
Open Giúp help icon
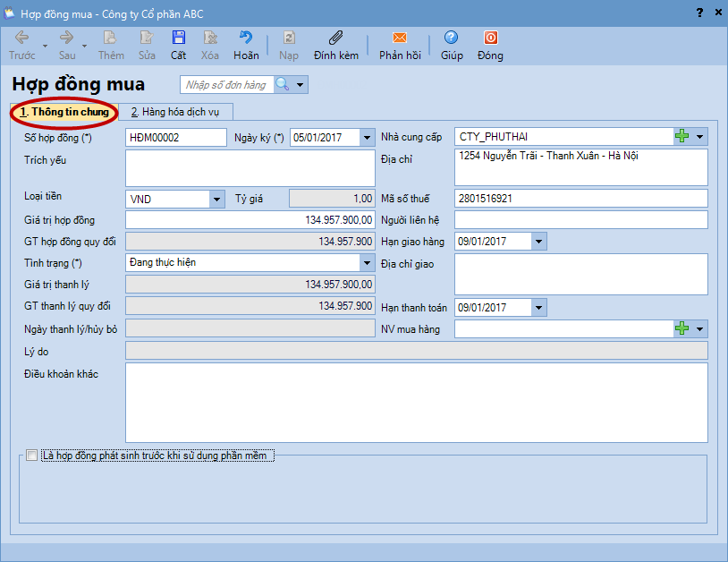tap(452, 38)
